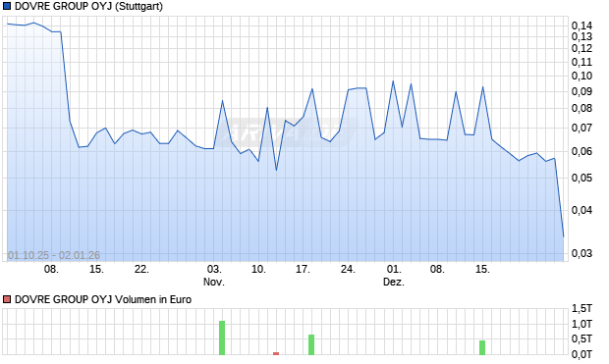Screen dimensions: 609x364
Task: Click the DOVRE GROUP OYJ (Stuttgart) title
Action: tap(88, 7)
